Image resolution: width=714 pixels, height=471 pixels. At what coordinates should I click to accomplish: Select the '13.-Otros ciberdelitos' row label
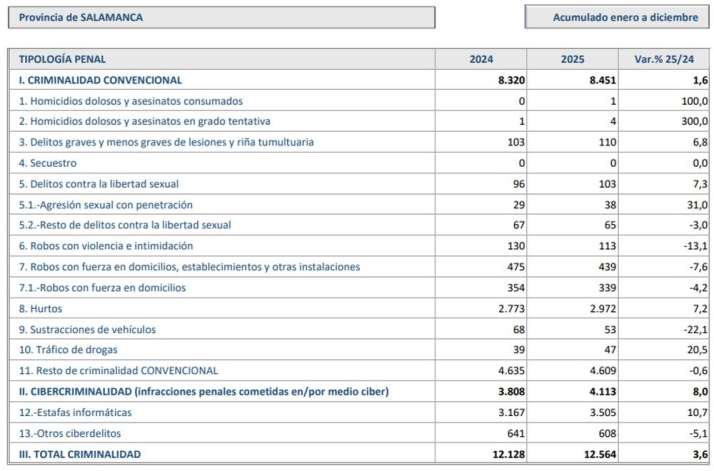73,433
